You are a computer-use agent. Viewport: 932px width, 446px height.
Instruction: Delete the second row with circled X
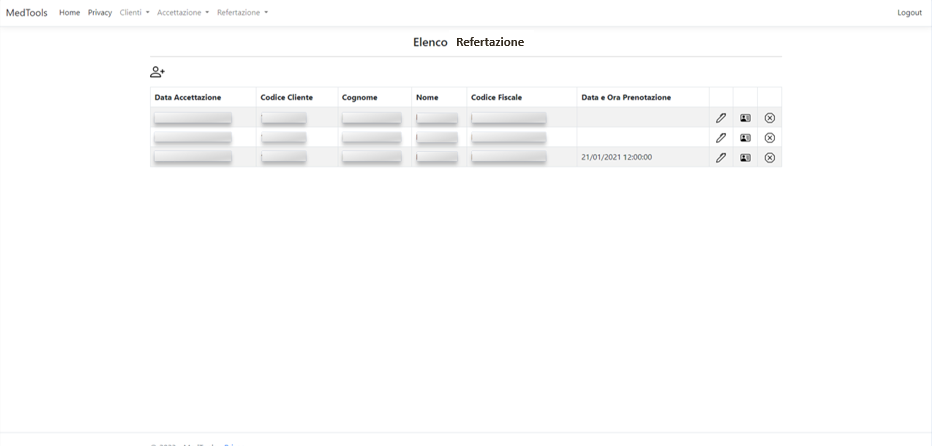click(x=770, y=137)
